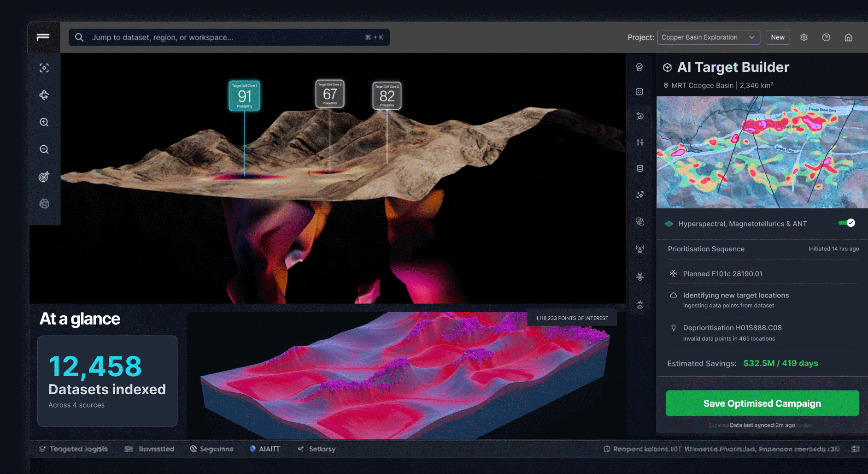Click the focus frame icon in left toolbar
This screenshot has height=474, width=868.
click(44, 68)
